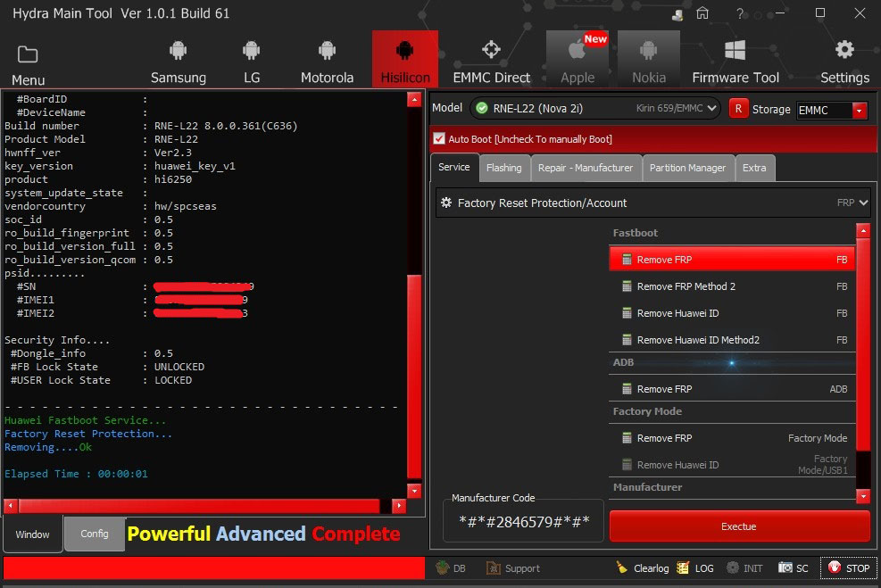This screenshot has height=588, width=881.
Task: Click Clearlog broom icon
Action: coord(621,567)
